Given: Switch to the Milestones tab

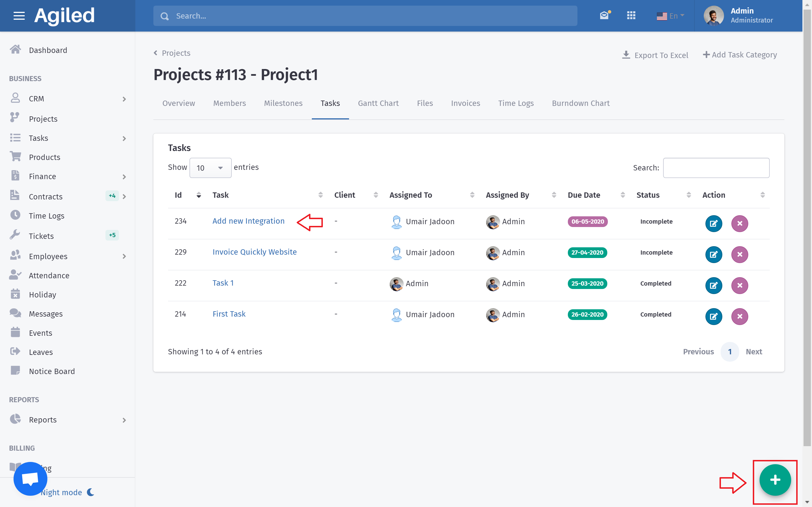Looking at the screenshot, I should coord(283,103).
